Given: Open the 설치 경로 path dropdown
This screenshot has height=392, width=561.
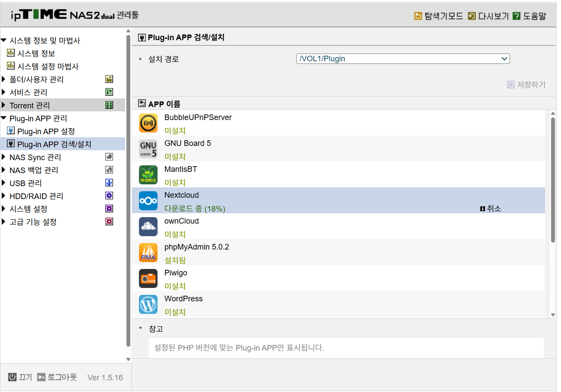Looking at the screenshot, I should coord(504,58).
